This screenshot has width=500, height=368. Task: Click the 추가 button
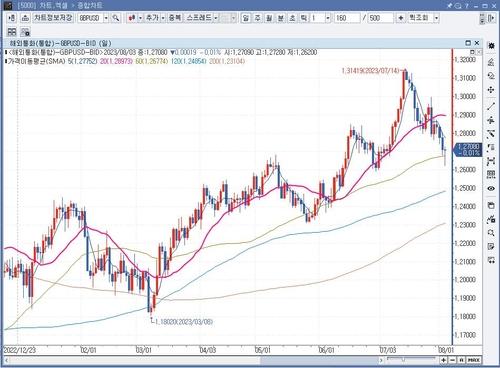pyautogui.click(x=153, y=18)
